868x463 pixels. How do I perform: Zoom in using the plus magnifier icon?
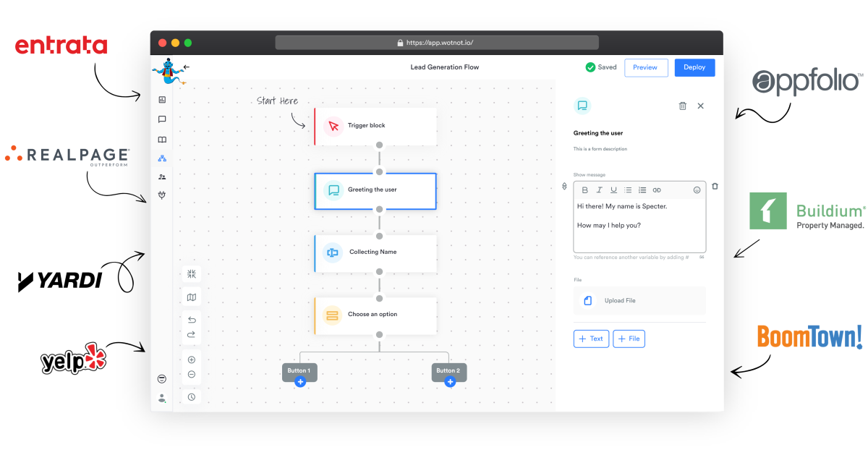tap(192, 360)
